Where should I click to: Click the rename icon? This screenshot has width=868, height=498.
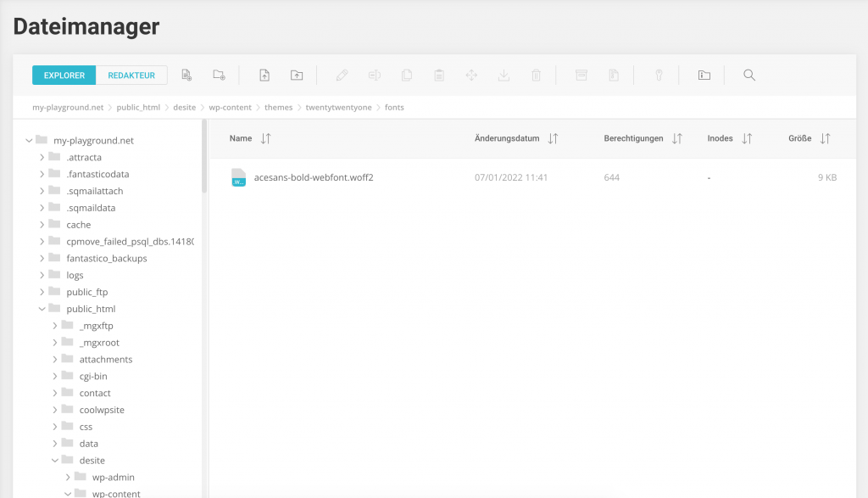pyautogui.click(x=374, y=75)
